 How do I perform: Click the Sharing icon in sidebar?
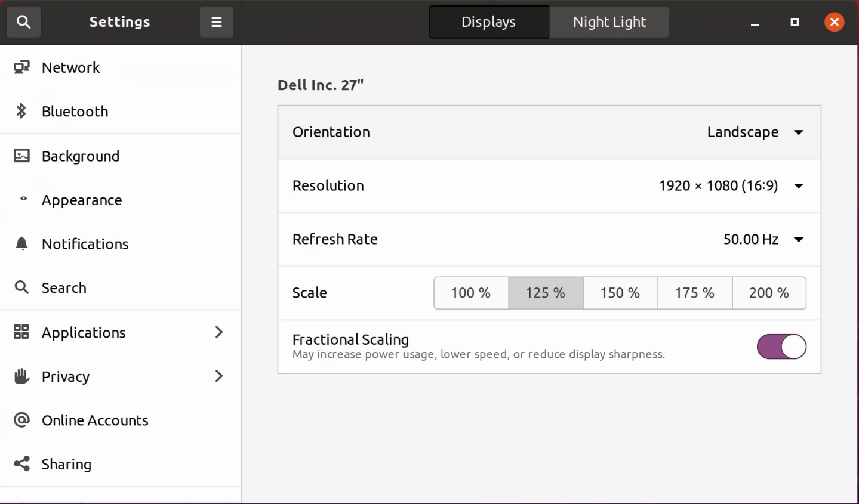pos(21,463)
